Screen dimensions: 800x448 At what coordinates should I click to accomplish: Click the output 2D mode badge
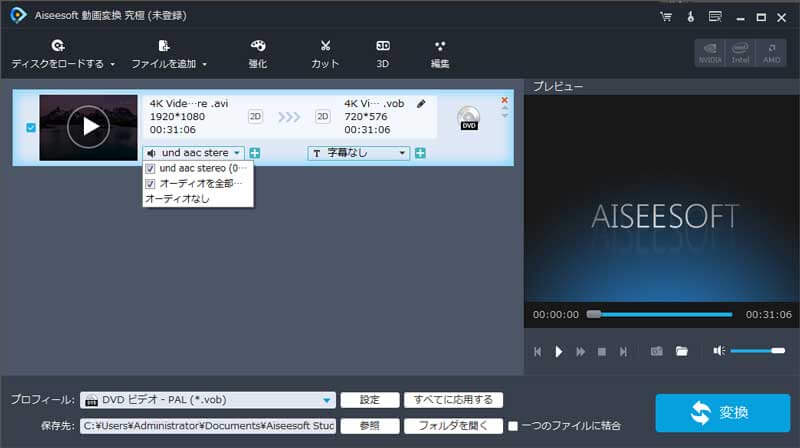click(x=322, y=116)
